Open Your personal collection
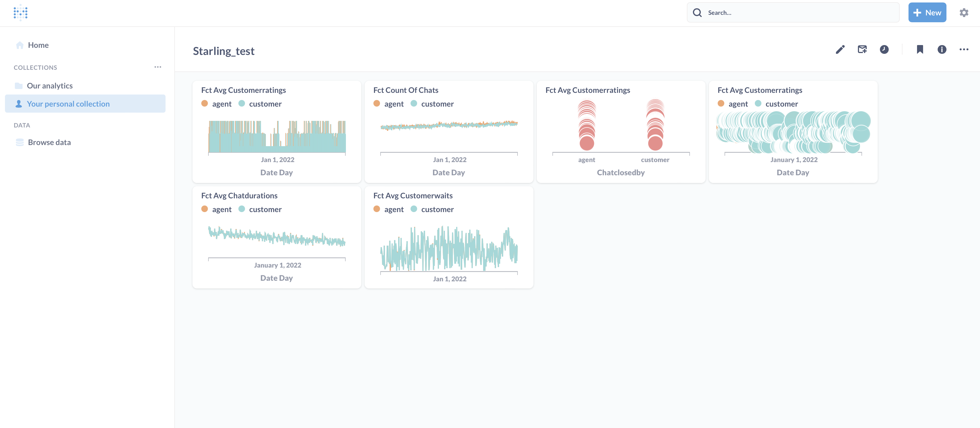Viewport: 980px width, 428px height. 85,104
